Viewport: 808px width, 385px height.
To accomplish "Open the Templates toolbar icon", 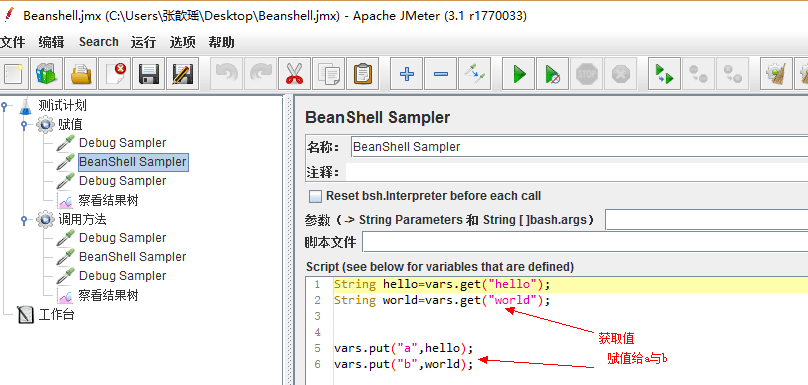I will [x=47, y=74].
